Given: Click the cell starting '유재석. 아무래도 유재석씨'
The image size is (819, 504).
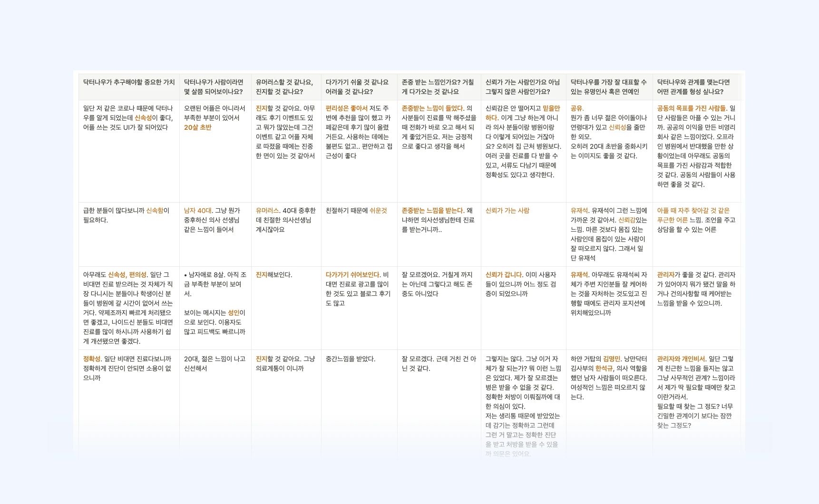Looking at the screenshot, I should [x=609, y=308].
